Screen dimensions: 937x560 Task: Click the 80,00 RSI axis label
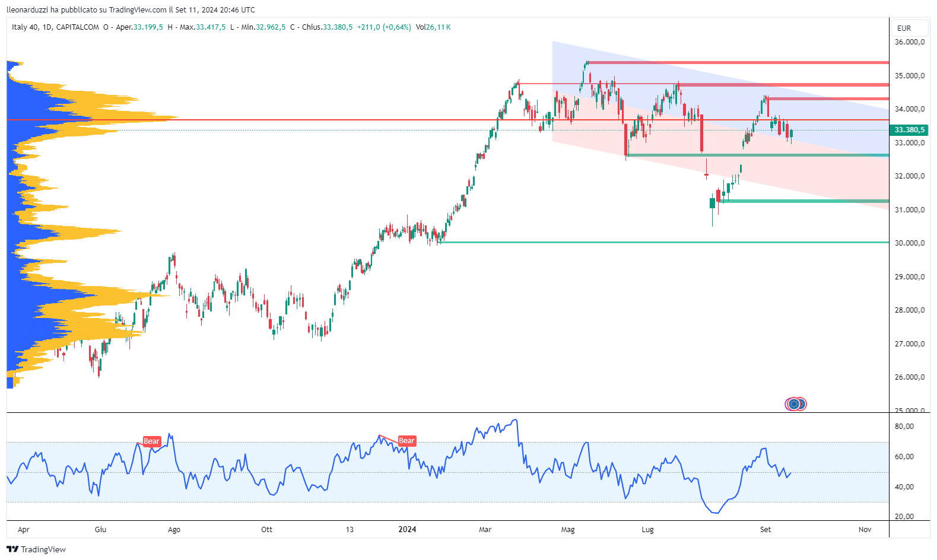point(904,427)
